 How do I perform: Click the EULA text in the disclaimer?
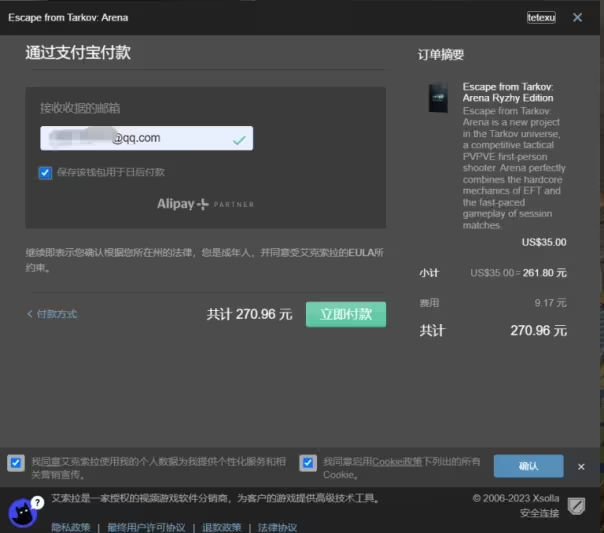(x=361, y=253)
